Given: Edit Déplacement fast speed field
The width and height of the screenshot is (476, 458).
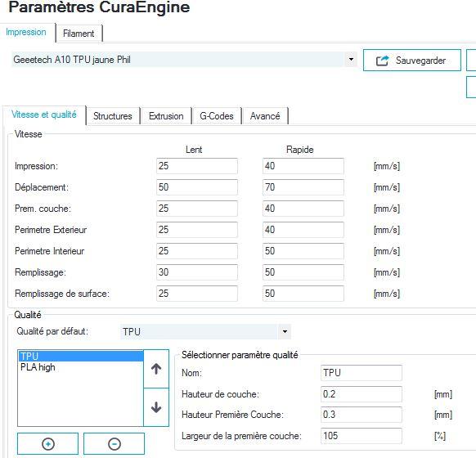Looking at the screenshot, I should (x=303, y=187).
